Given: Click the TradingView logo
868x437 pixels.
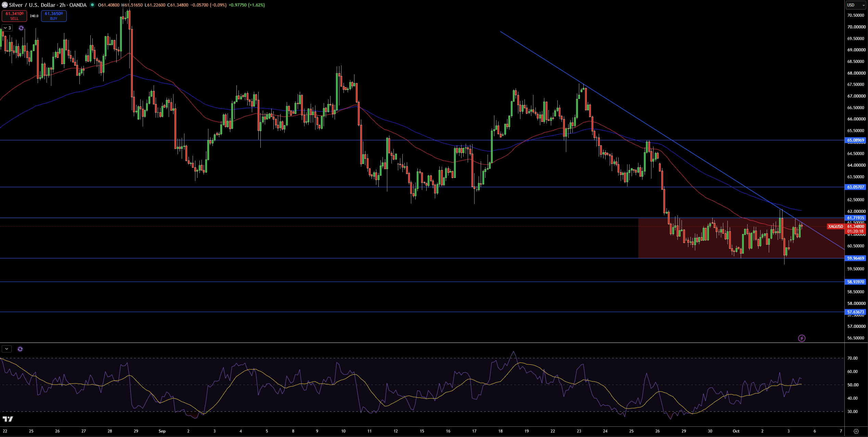Looking at the screenshot, I should click(x=8, y=419).
